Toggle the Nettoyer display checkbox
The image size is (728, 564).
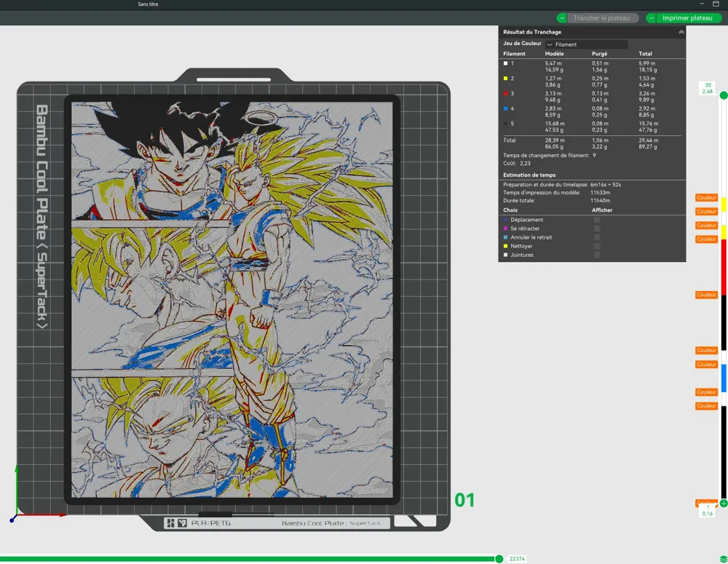(597, 246)
